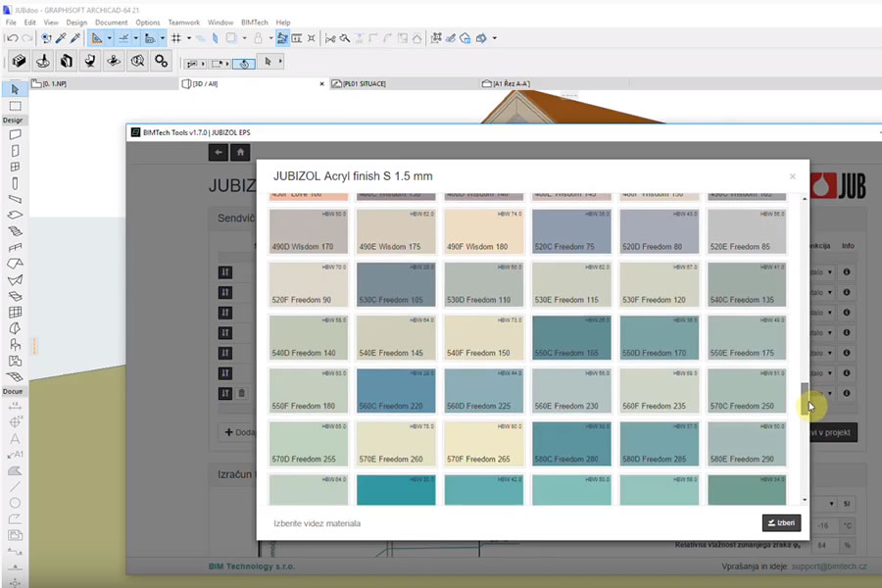Toggle the set-square guide lines icon
Screen dimensions: 882x588
(97, 38)
